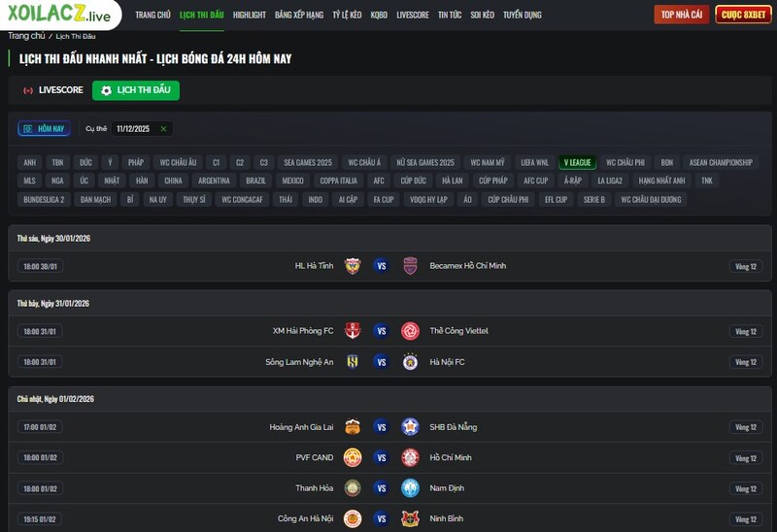
Task: Click the HL Hà Tĩnh team crest
Action: coord(353,266)
